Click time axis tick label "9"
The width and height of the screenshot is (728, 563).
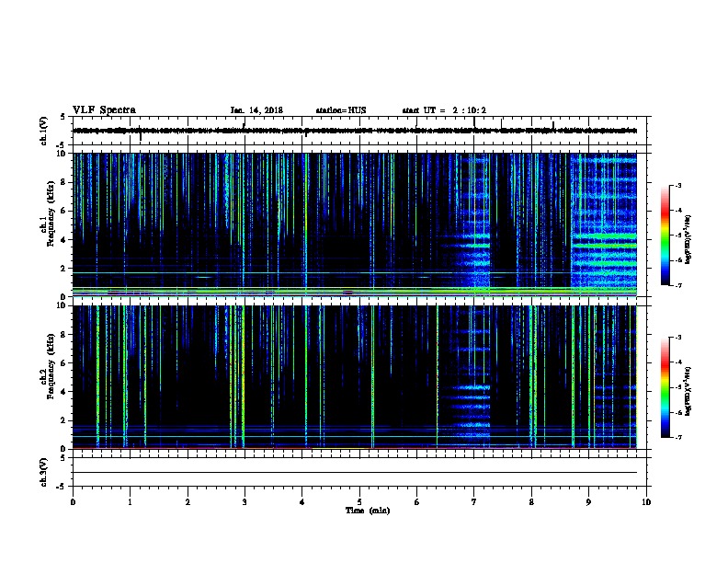[x=588, y=501]
